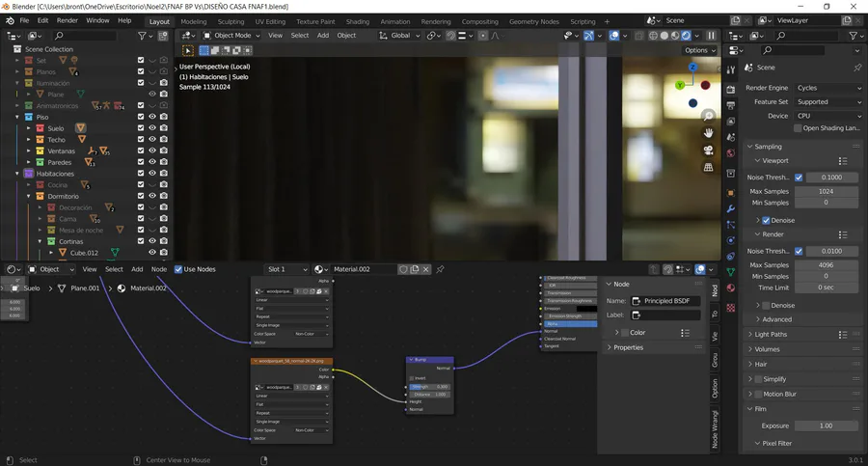Toggle the camera view icon
The width and height of the screenshot is (868, 466).
[x=708, y=150]
